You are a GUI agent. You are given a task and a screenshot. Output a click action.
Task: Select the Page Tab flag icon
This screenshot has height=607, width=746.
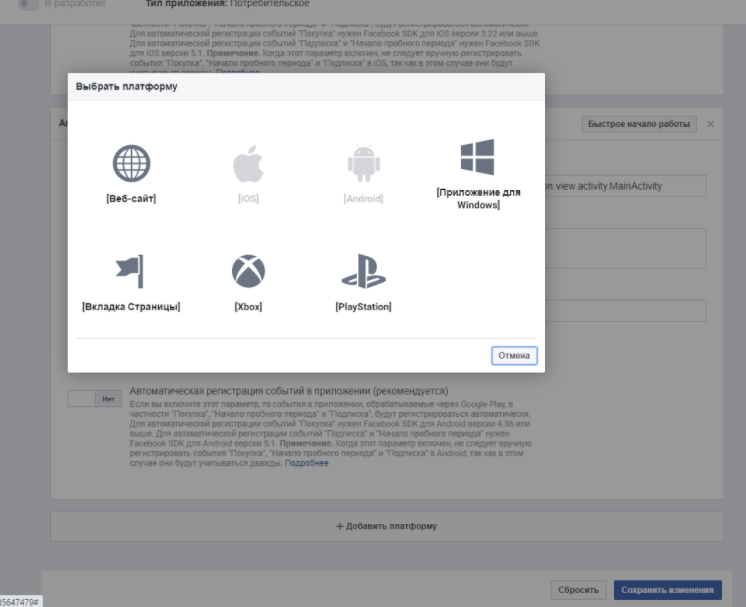[130, 271]
